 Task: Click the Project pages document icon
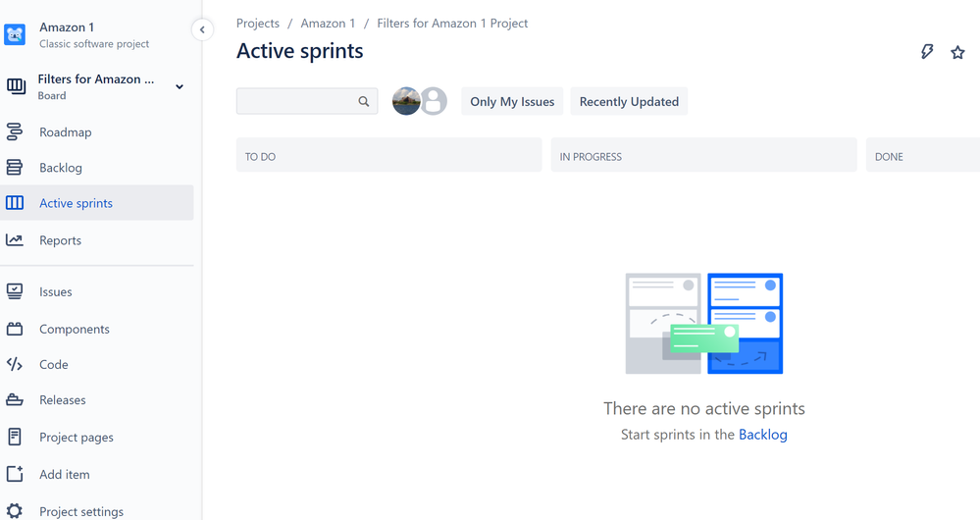tap(15, 437)
